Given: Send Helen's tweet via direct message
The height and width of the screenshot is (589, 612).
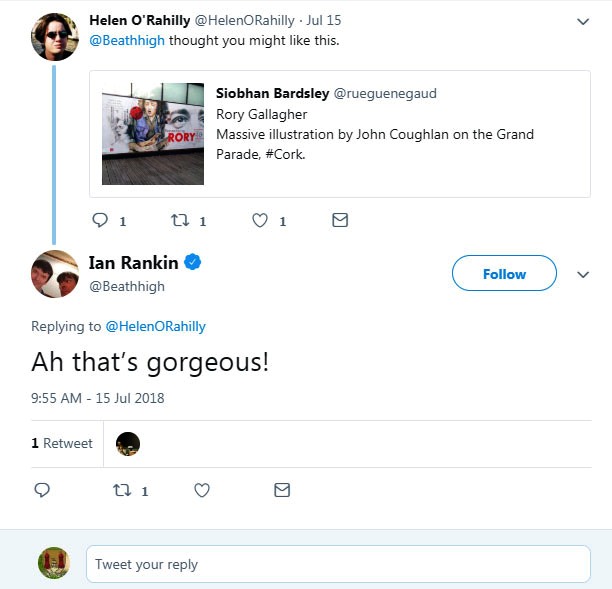Looking at the screenshot, I should tap(340, 220).
